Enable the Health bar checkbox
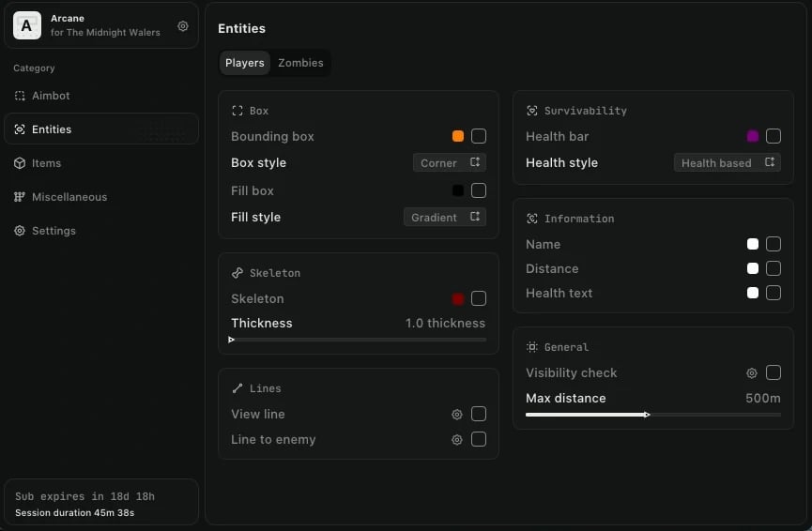The image size is (812, 531). pos(774,136)
